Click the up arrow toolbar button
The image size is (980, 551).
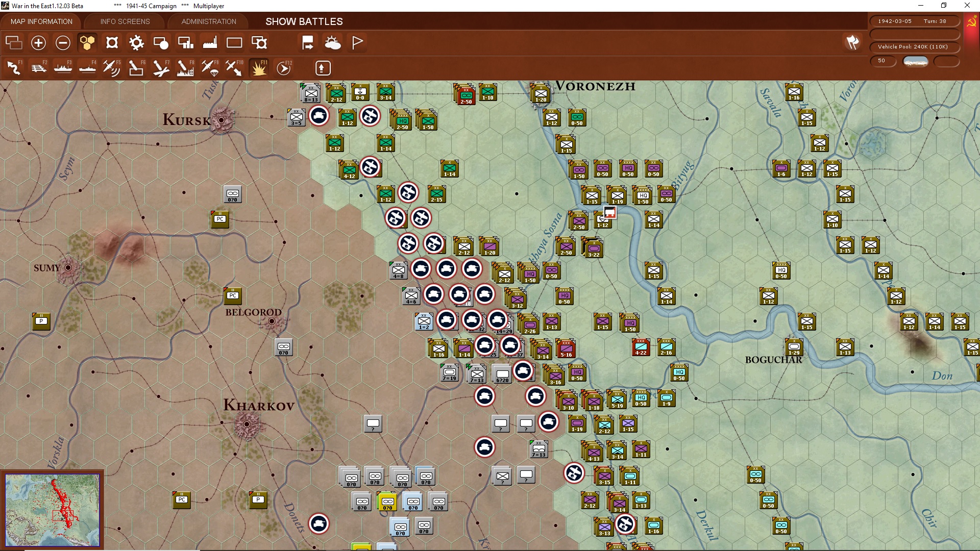(323, 68)
